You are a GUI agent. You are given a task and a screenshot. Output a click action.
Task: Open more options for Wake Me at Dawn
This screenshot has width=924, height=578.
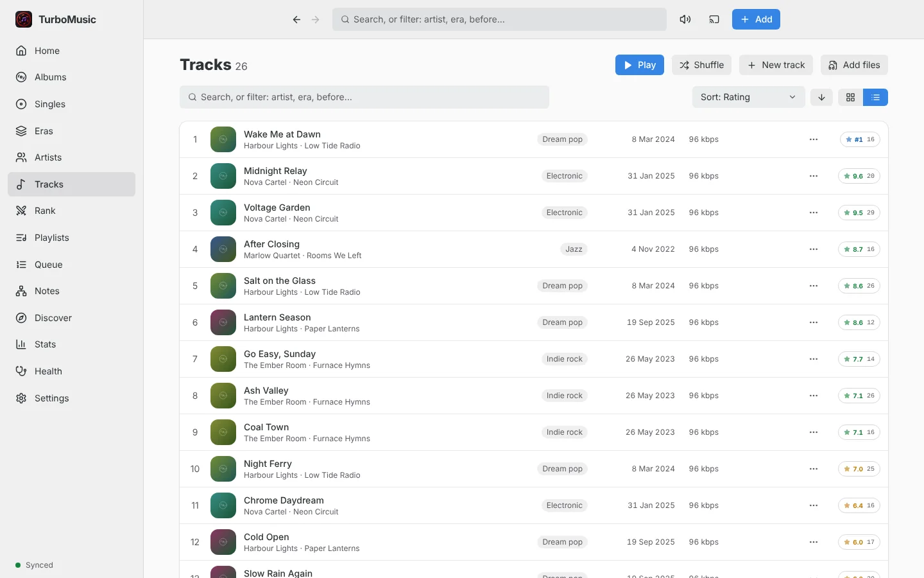[x=814, y=139]
